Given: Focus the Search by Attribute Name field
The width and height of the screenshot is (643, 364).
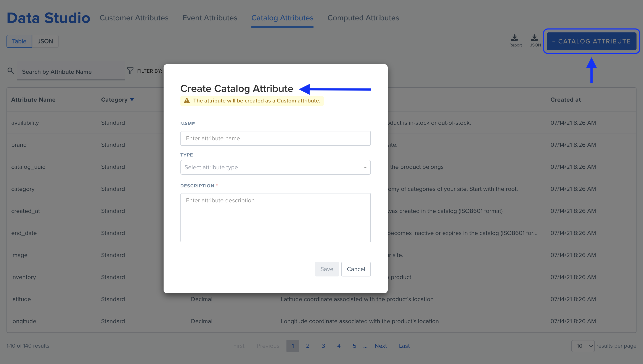Looking at the screenshot, I should coord(71,72).
